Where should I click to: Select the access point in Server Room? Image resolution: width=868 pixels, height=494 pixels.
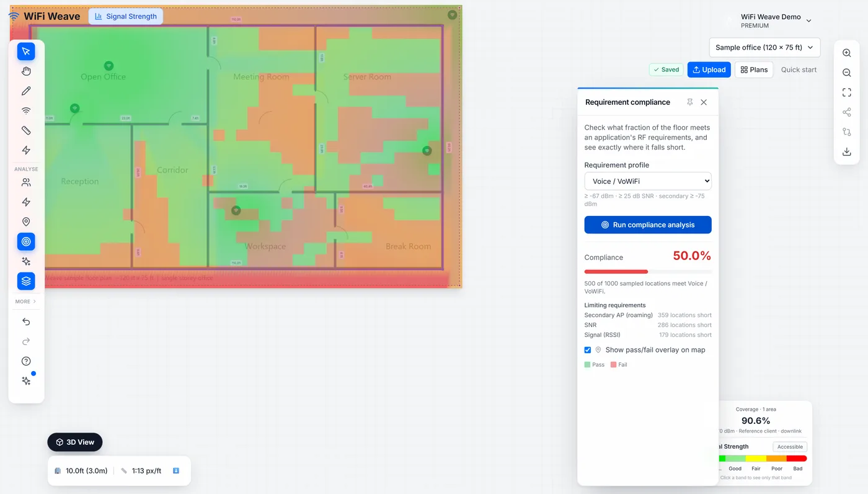point(427,151)
